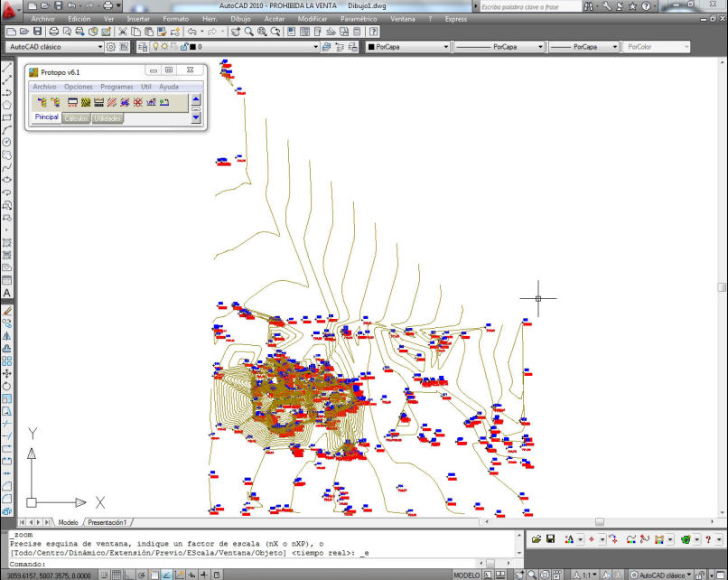Toggle Ortho mode in status bar
This screenshot has width=728, height=580.
tap(129, 575)
